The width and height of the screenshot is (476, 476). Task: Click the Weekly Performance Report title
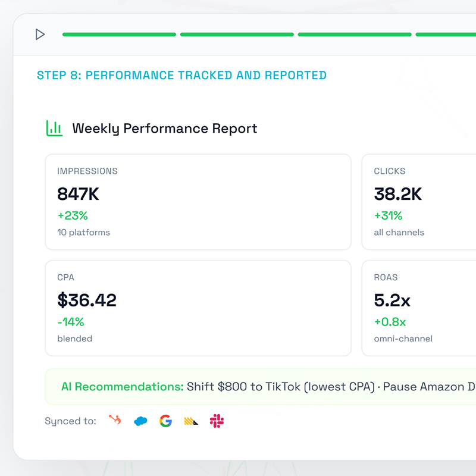(x=165, y=129)
